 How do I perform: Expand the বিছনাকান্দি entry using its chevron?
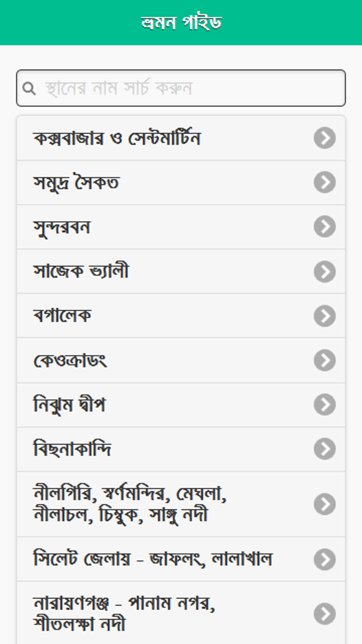coord(324,449)
